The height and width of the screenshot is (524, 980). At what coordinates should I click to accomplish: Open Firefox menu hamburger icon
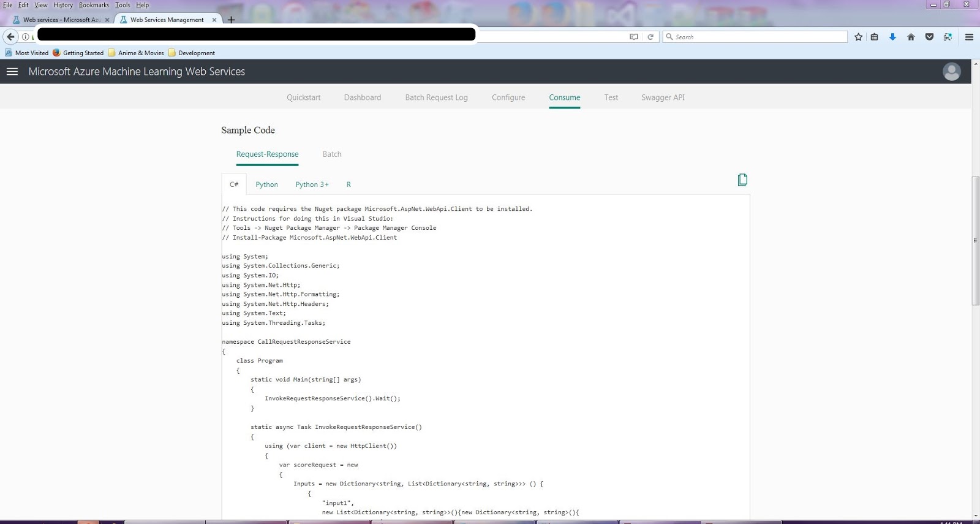click(x=969, y=37)
